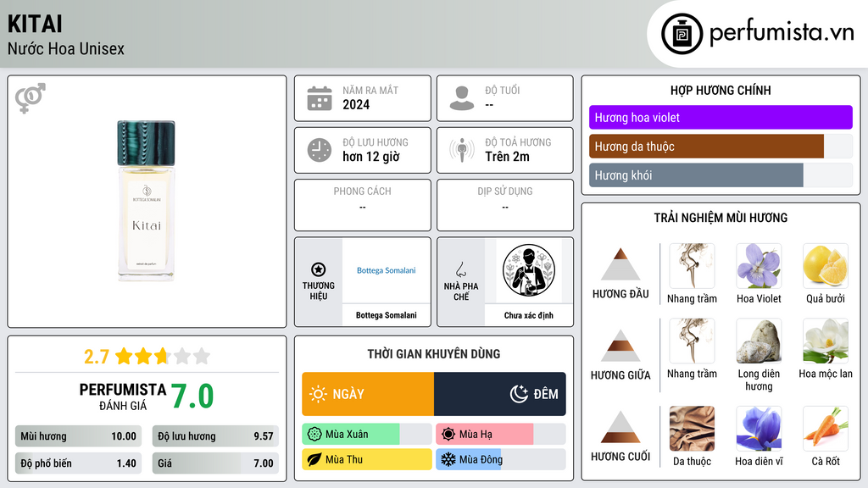Click the perfumista.vn perfume bottle logo icon
This screenshot has width=868, height=488.
click(682, 34)
